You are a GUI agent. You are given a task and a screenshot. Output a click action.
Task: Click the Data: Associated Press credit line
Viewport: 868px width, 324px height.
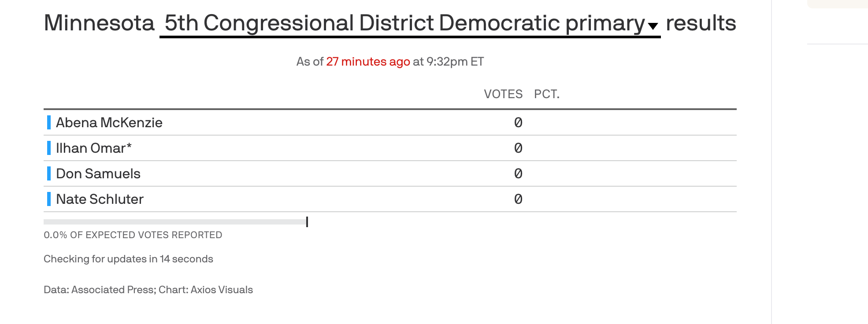point(148,290)
